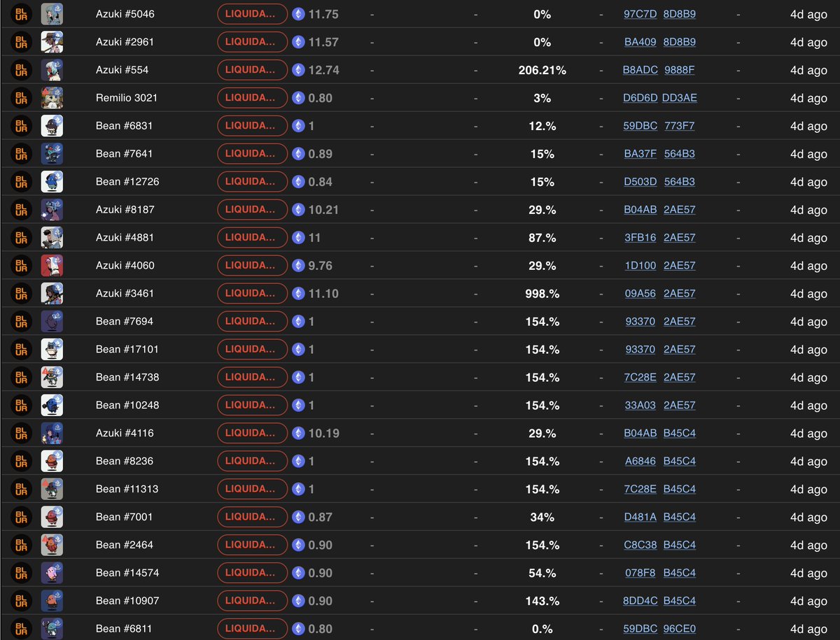
Task: Click the LIQUIDA... button in the Azuki #554 row
Action: coord(252,70)
